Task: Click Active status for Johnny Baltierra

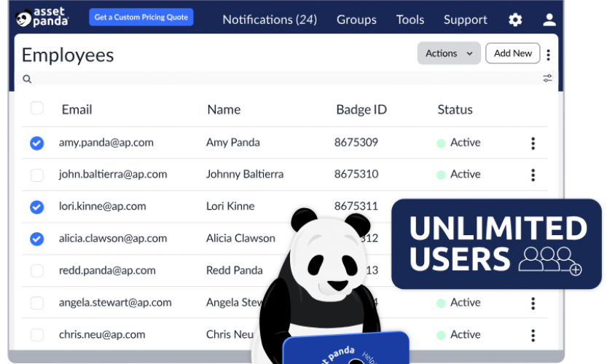Action: [458, 175]
